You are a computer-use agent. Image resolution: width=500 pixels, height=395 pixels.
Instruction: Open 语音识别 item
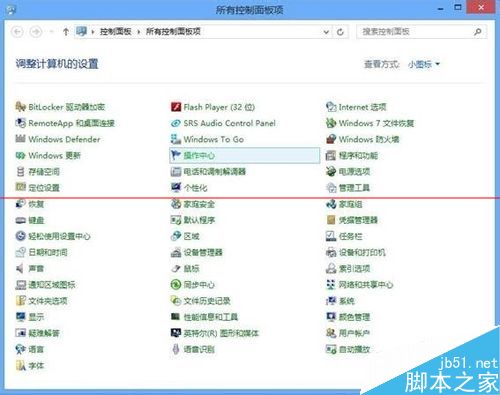[x=193, y=349]
